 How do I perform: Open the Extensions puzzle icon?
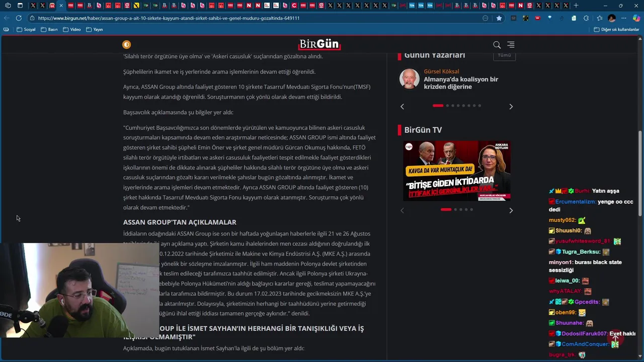586,18
